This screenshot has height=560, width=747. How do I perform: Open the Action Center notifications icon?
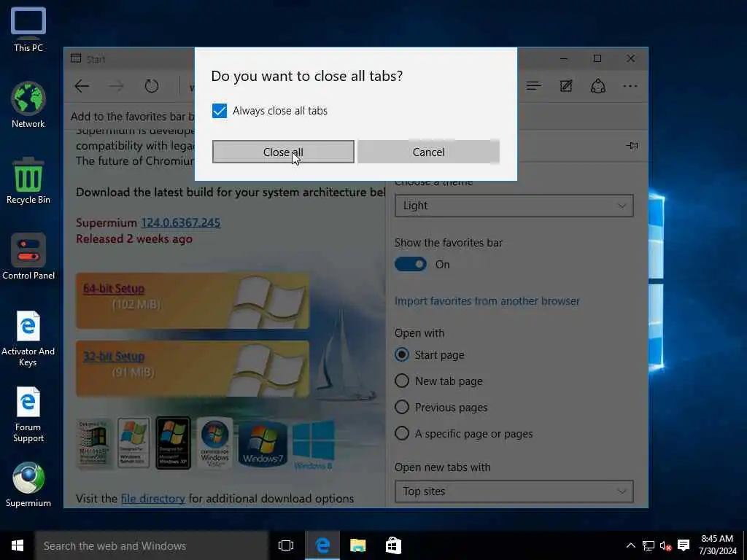pos(684,545)
